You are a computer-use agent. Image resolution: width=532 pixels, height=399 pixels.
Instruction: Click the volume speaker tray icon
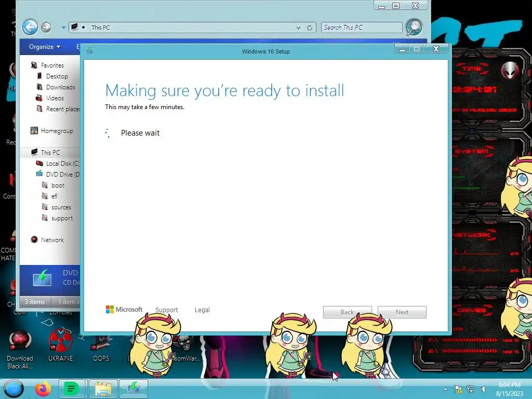point(483,389)
